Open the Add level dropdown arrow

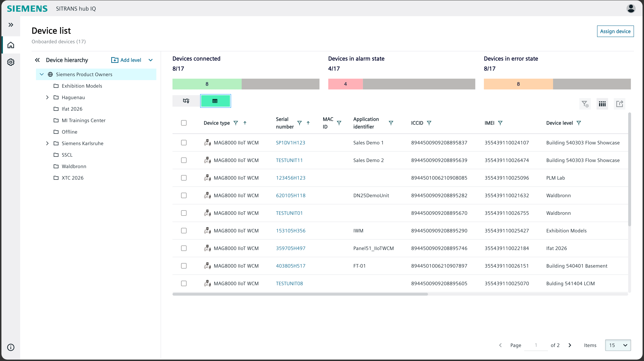click(151, 60)
